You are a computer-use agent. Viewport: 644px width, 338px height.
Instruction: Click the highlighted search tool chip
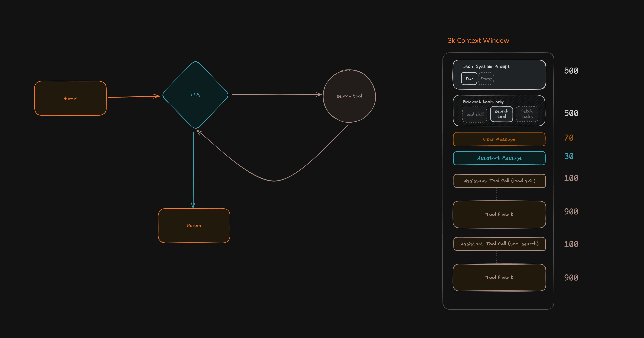pos(501,114)
